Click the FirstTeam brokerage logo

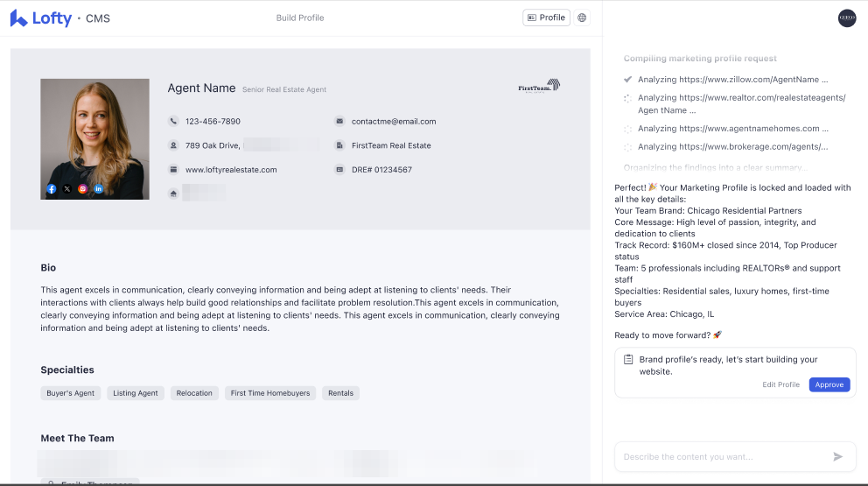[538, 87]
